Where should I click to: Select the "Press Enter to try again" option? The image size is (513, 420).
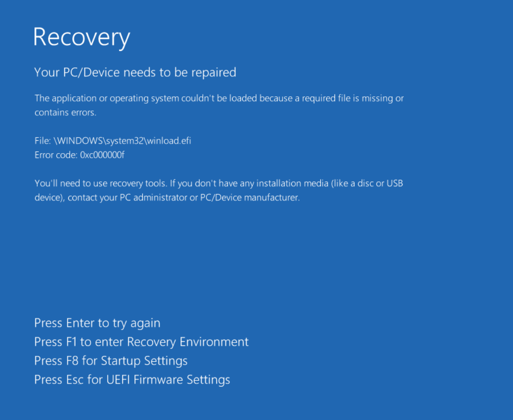tap(97, 323)
